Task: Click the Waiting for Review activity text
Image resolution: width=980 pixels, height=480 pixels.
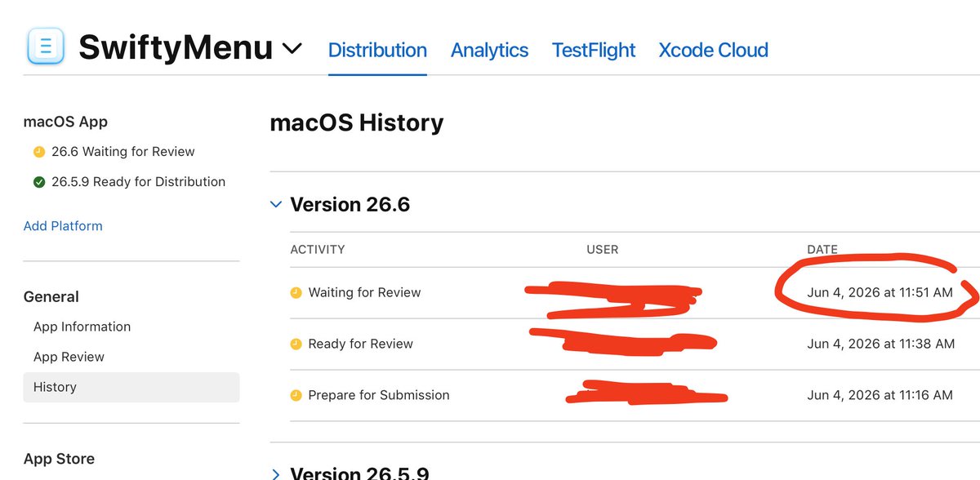Action: coord(364,292)
